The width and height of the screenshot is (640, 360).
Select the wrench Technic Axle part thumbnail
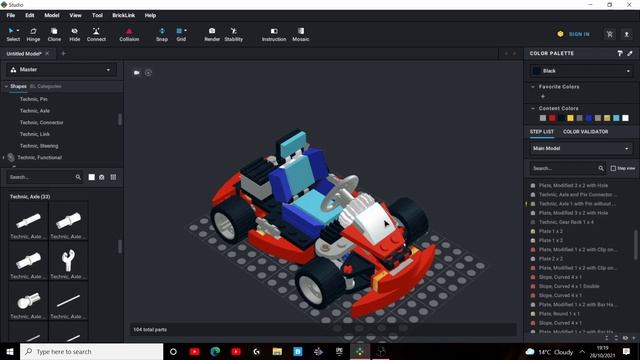tap(68, 260)
